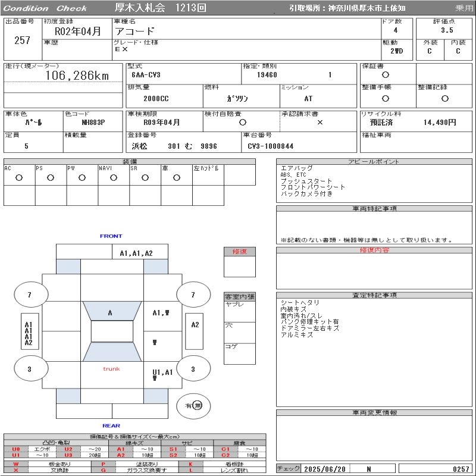This screenshot has width=476, height=476.
Task: Click the L legend entry レンズ割れ
Action: click(x=234, y=470)
